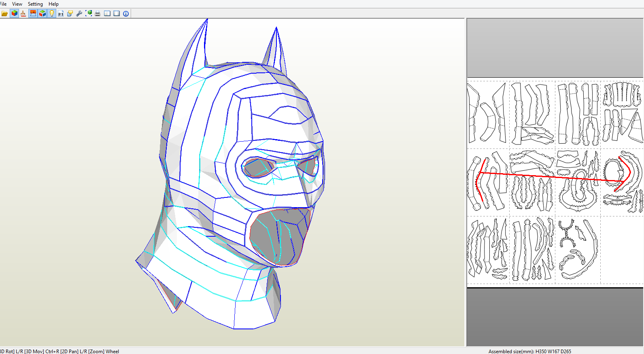The image size is (644, 354).
Task: Click the P.1 page number icon
Action: 61,13
